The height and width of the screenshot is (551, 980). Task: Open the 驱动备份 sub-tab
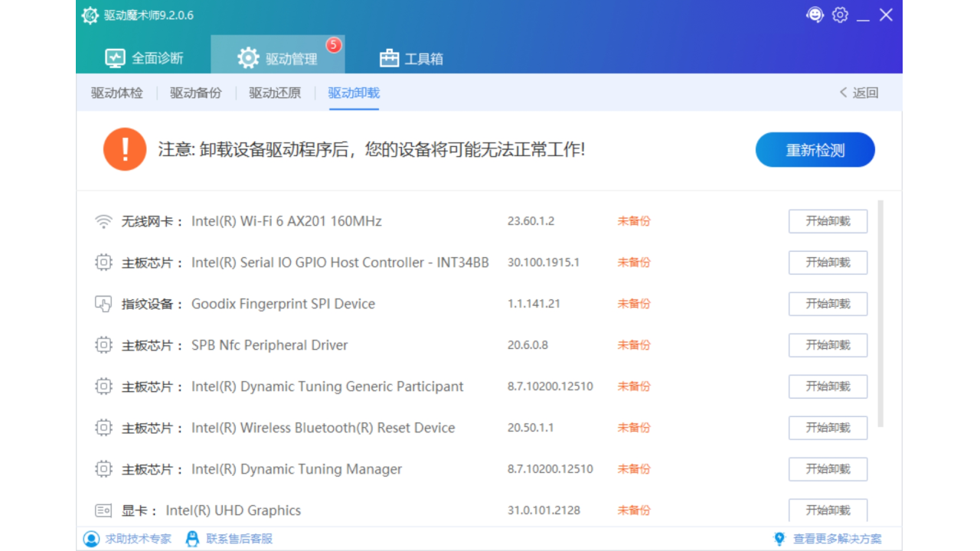[x=196, y=93]
